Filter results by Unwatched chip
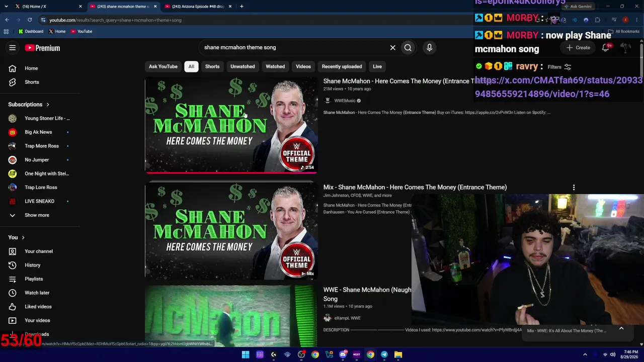The image size is (644, 362). [x=243, y=66]
